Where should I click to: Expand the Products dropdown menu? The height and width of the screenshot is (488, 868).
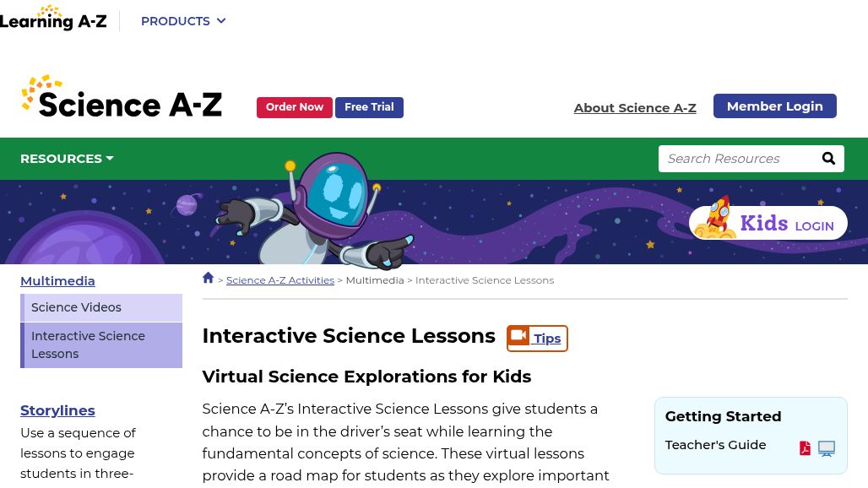pyautogui.click(x=183, y=21)
